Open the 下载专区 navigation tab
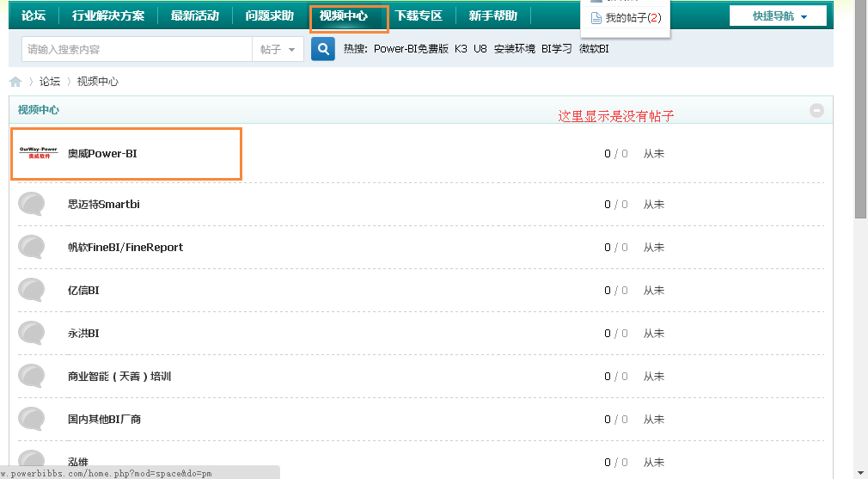 point(419,15)
